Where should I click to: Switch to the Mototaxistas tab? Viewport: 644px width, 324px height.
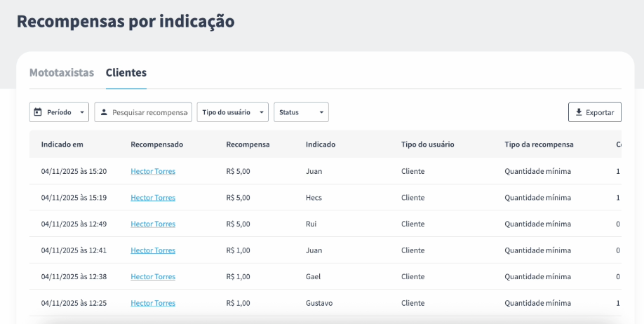pyautogui.click(x=62, y=73)
